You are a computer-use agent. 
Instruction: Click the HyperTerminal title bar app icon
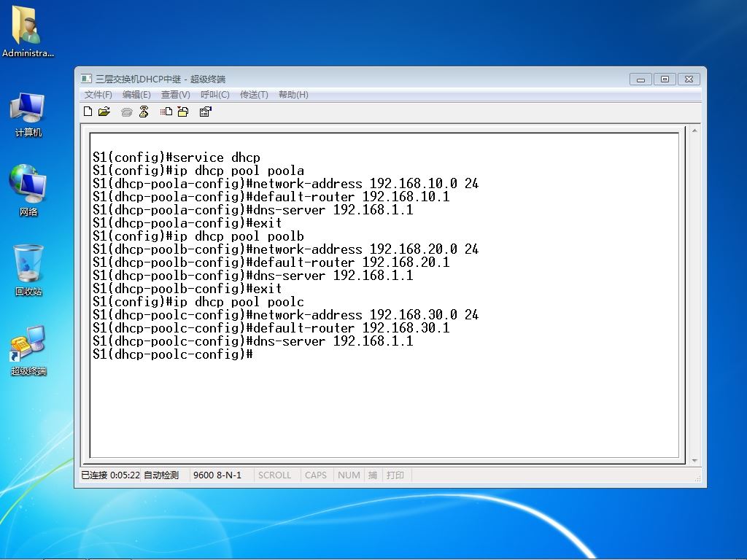(86, 79)
